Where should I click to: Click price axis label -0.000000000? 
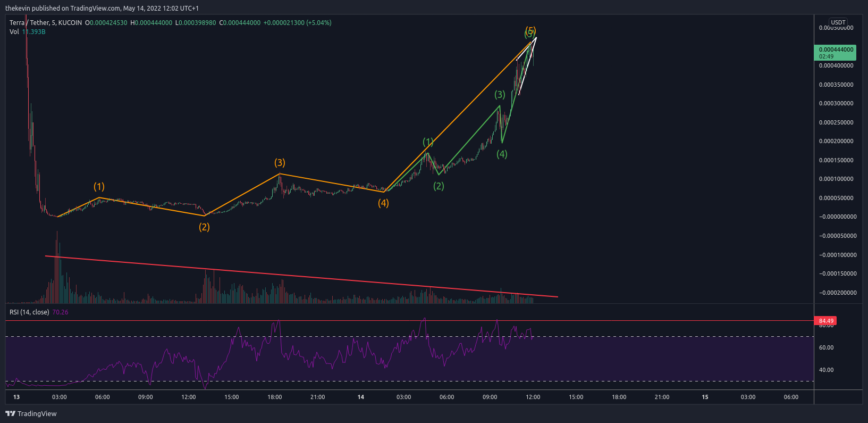[x=838, y=217]
